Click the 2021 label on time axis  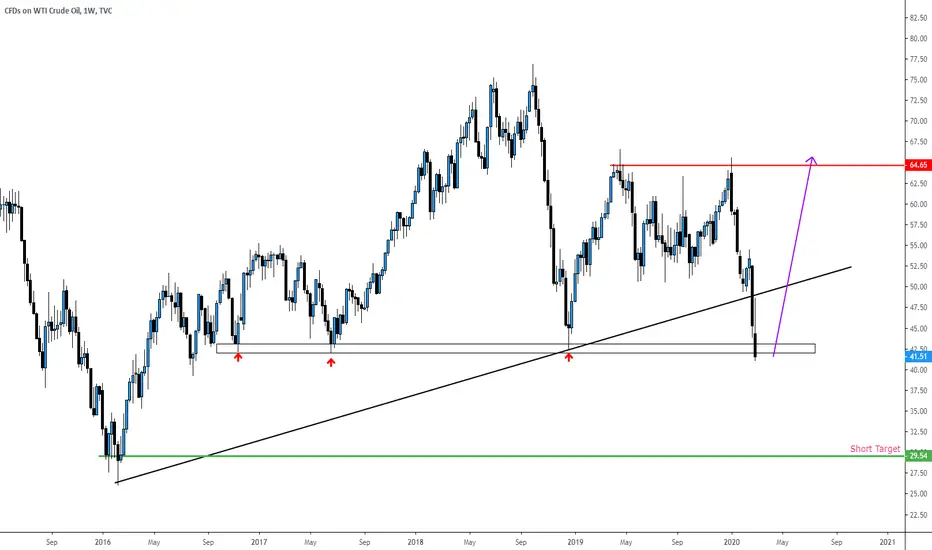tap(887, 542)
